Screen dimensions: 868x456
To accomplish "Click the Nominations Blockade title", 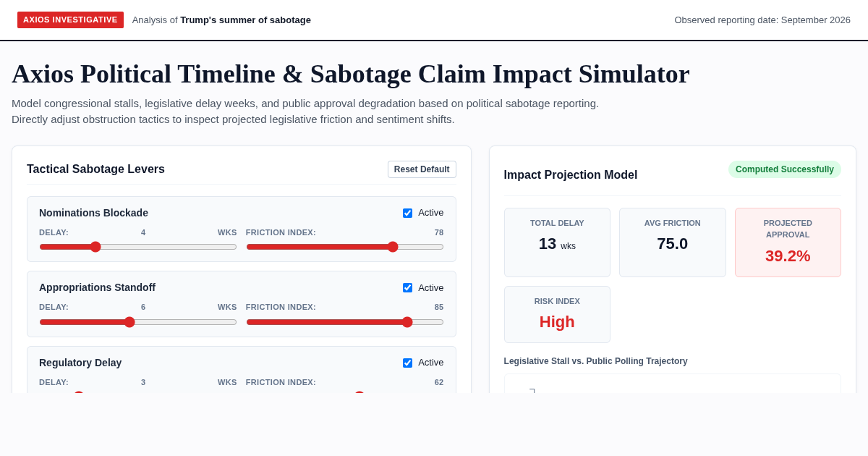I will 93,213.
